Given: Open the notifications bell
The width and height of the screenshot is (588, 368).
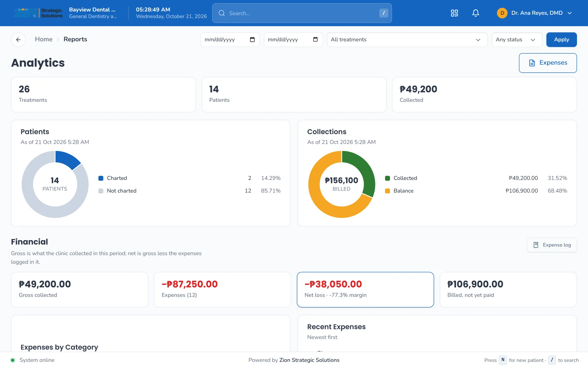Looking at the screenshot, I should 475,13.
